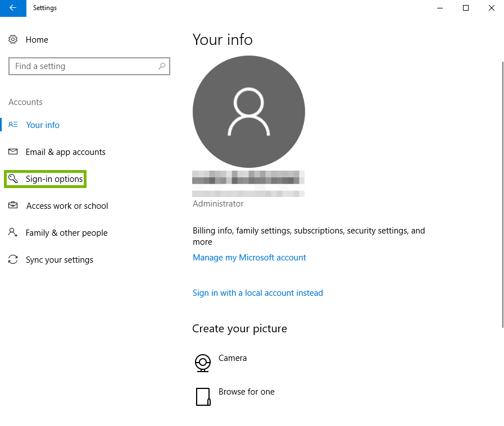The image size is (504, 426).
Task: Click the Find a setting search box
Action: click(x=89, y=66)
